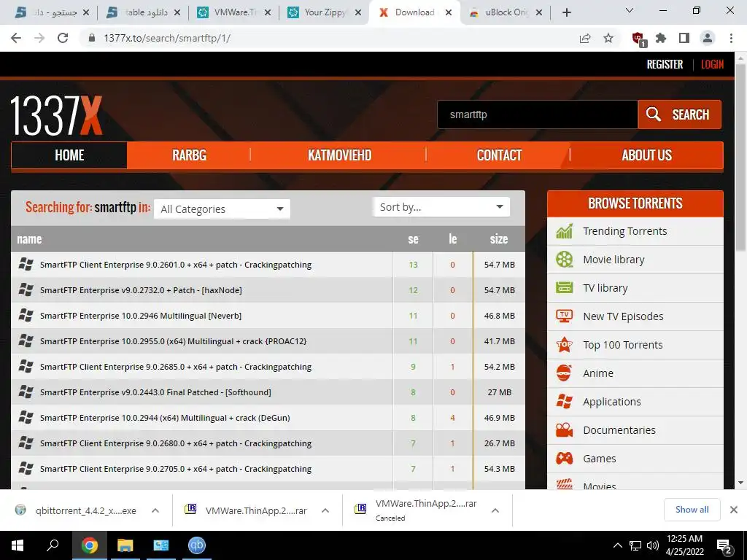The image size is (747, 560).
Task: Click the address bar URL
Action: (x=167, y=38)
